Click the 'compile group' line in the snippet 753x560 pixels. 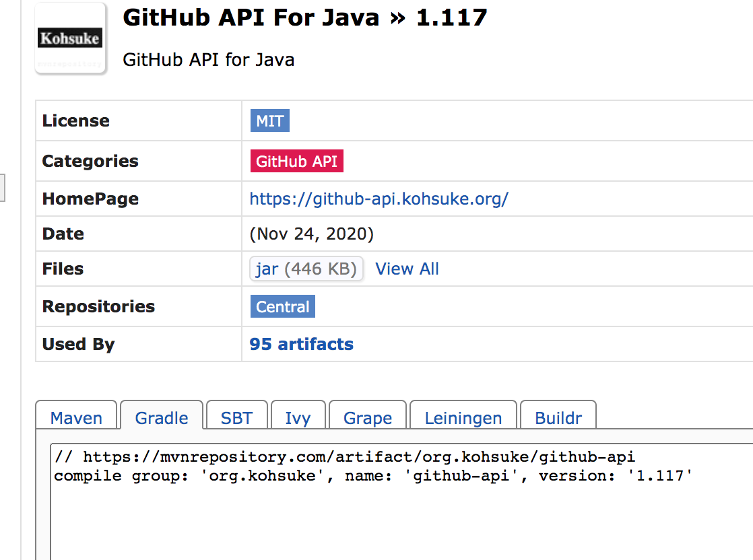pos(373,476)
